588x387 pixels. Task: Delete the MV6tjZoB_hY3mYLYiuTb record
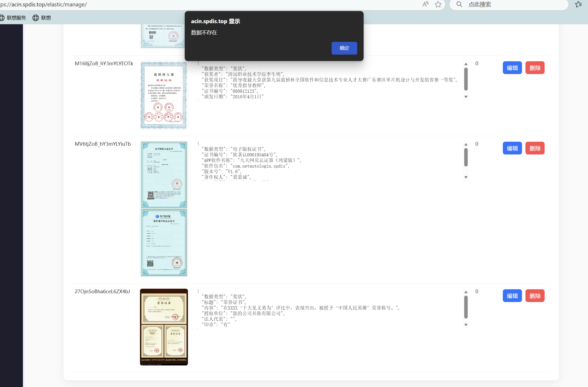coord(535,148)
